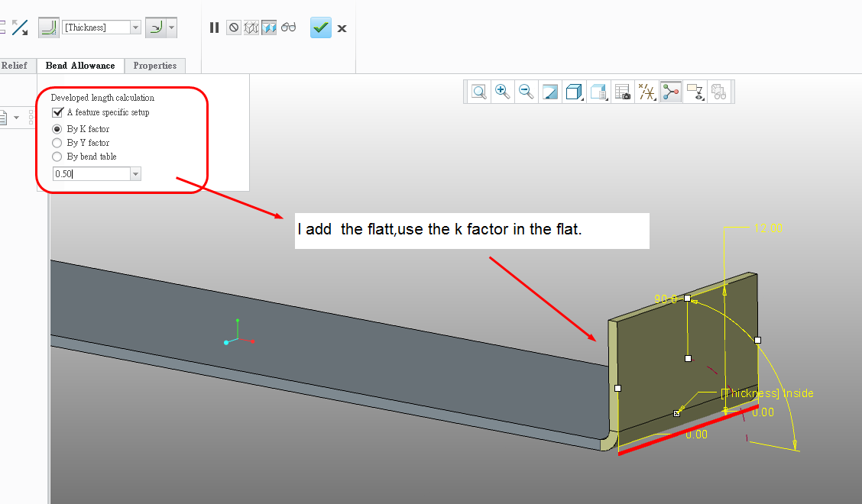This screenshot has width=862, height=504.
Task: Open the display style cube icon
Action: [x=574, y=92]
